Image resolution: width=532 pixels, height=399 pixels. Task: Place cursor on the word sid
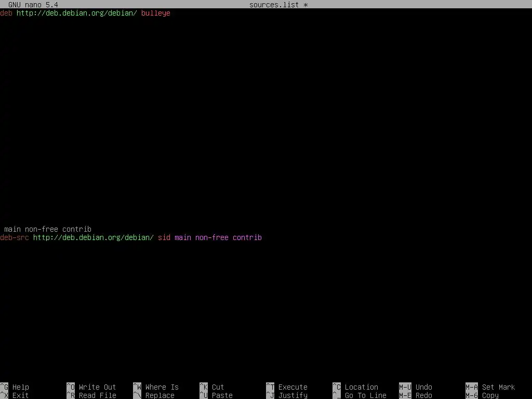click(x=164, y=237)
